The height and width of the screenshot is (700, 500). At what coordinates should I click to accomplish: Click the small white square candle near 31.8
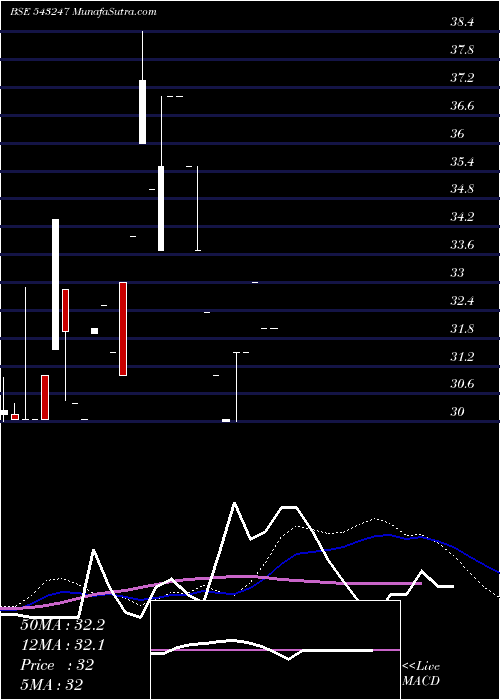coord(94,331)
